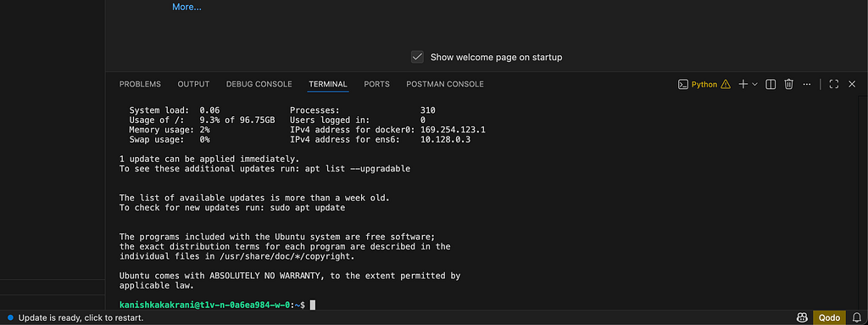Click the System load value 0.06
868x325 pixels.
210,110
